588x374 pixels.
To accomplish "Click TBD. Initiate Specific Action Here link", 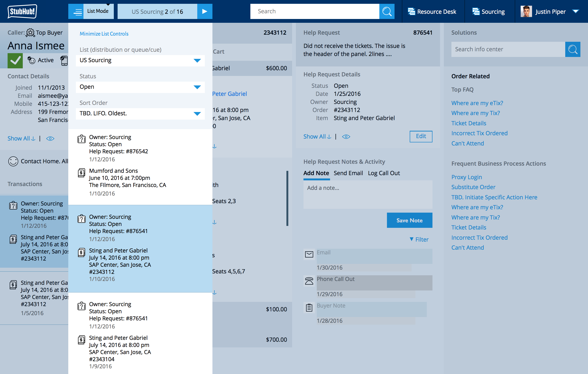I will [x=494, y=197].
